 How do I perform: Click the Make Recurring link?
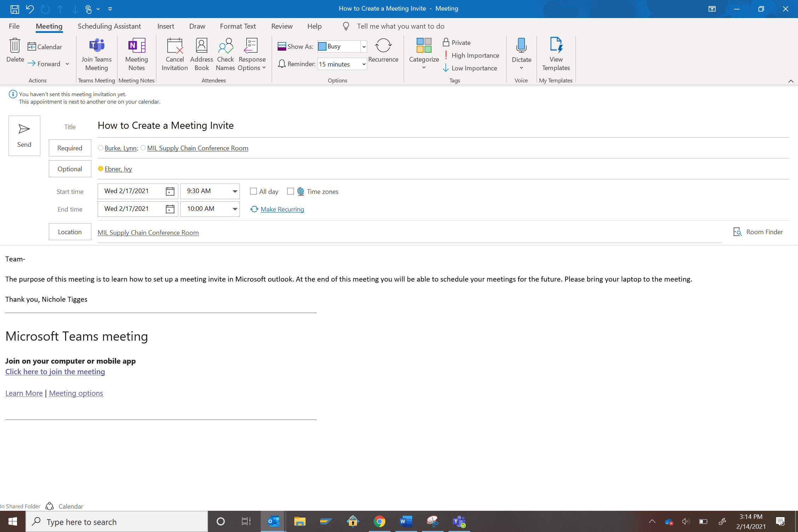(282, 209)
